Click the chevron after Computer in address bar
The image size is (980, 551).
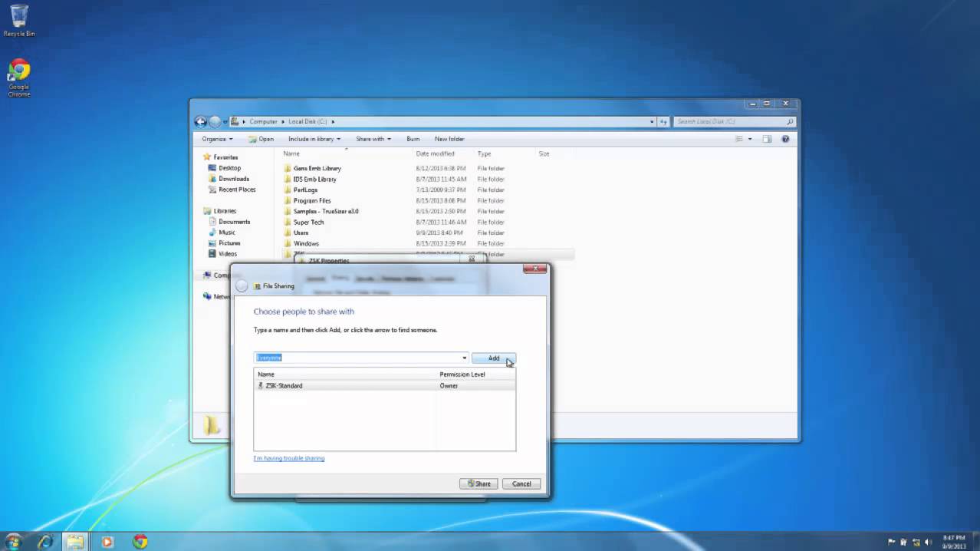283,121
